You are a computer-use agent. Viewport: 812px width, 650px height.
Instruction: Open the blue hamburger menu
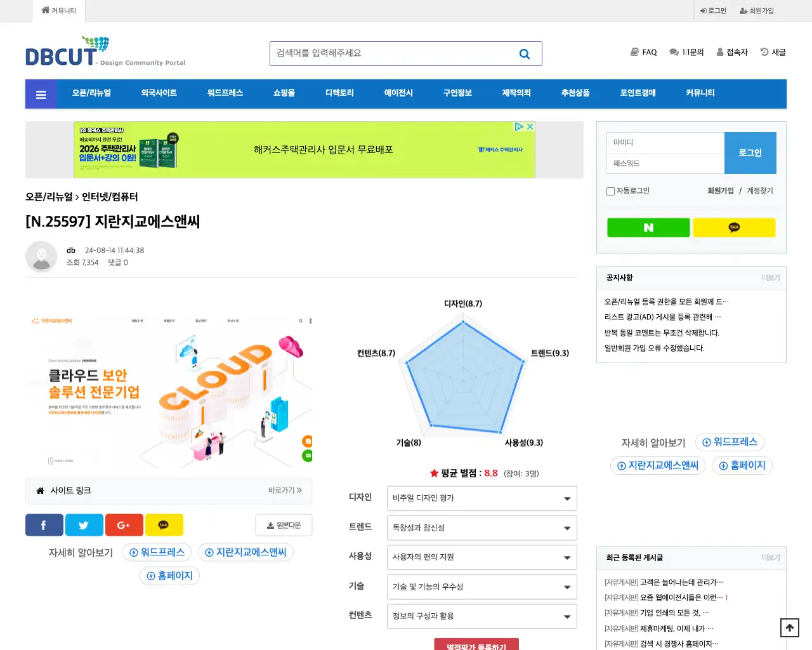point(41,93)
